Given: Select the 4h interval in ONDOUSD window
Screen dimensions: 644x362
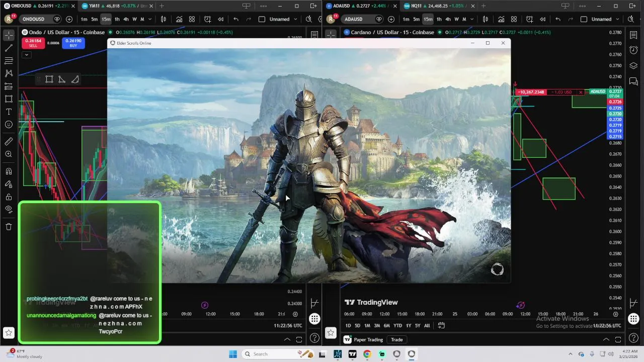Looking at the screenshot, I should pyautogui.click(x=126, y=19).
